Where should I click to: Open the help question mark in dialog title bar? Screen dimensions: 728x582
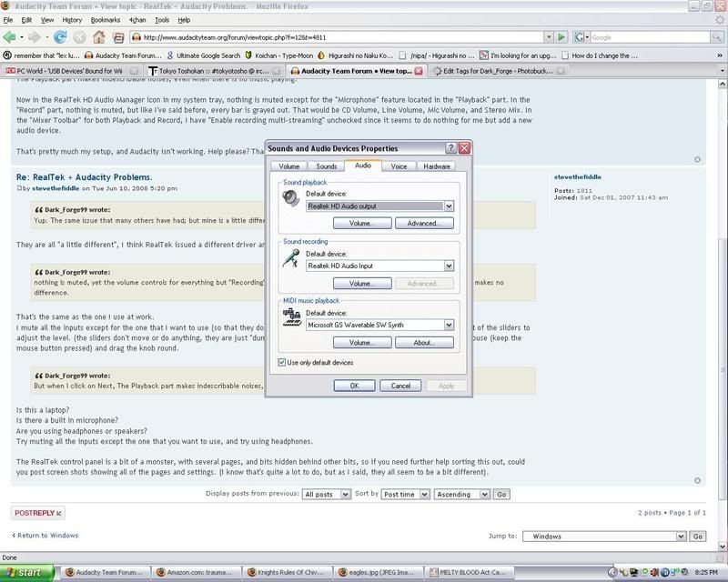[x=450, y=148]
